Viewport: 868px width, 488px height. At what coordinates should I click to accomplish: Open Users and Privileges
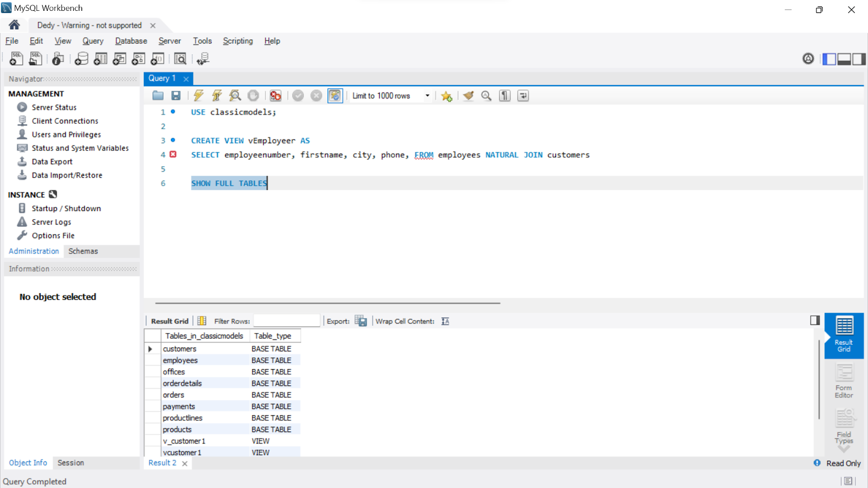pos(66,134)
